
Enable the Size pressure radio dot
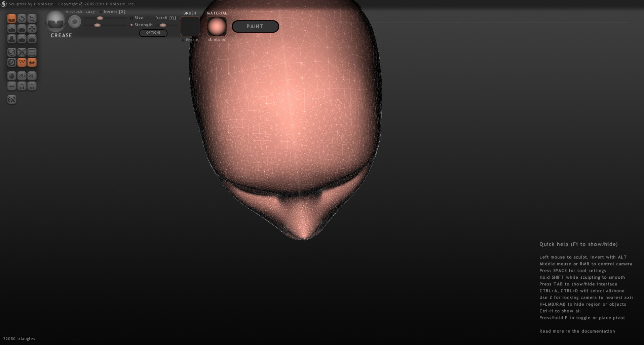pyautogui.click(x=131, y=18)
